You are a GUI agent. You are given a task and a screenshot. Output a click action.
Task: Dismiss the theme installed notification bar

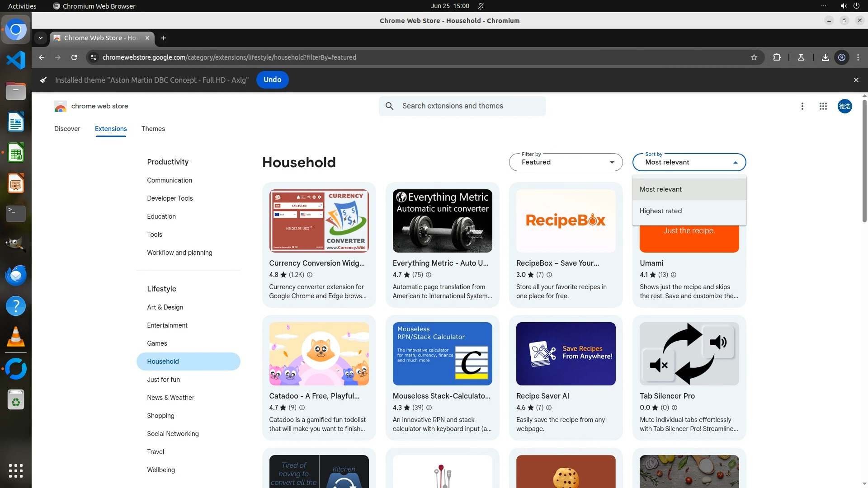click(x=856, y=80)
